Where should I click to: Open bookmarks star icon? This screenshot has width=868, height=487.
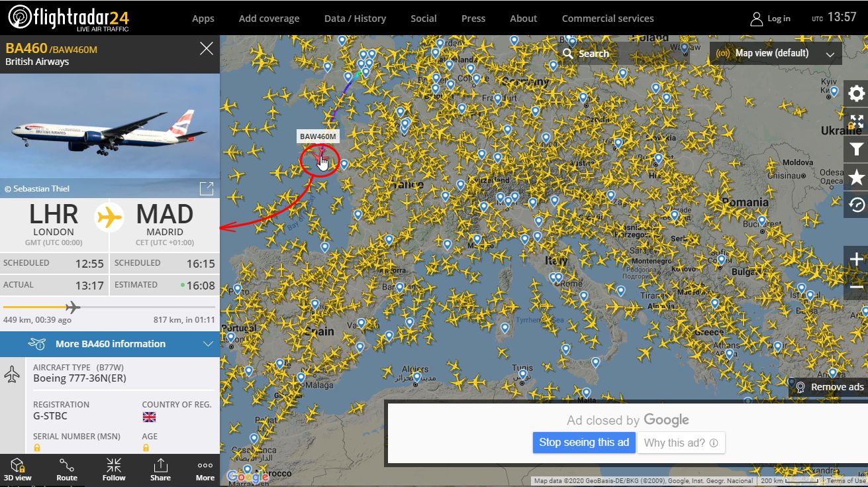tap(856, 177)
